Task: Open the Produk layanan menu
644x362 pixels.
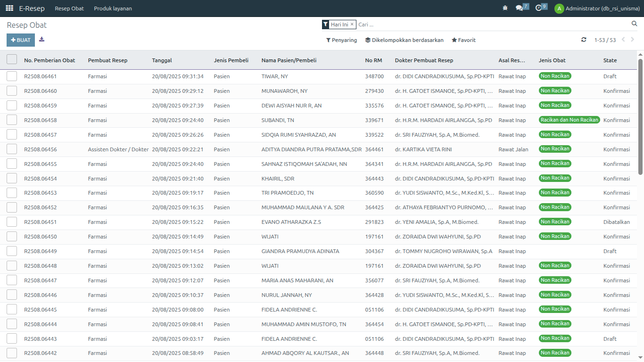Action: coord(113,8)
